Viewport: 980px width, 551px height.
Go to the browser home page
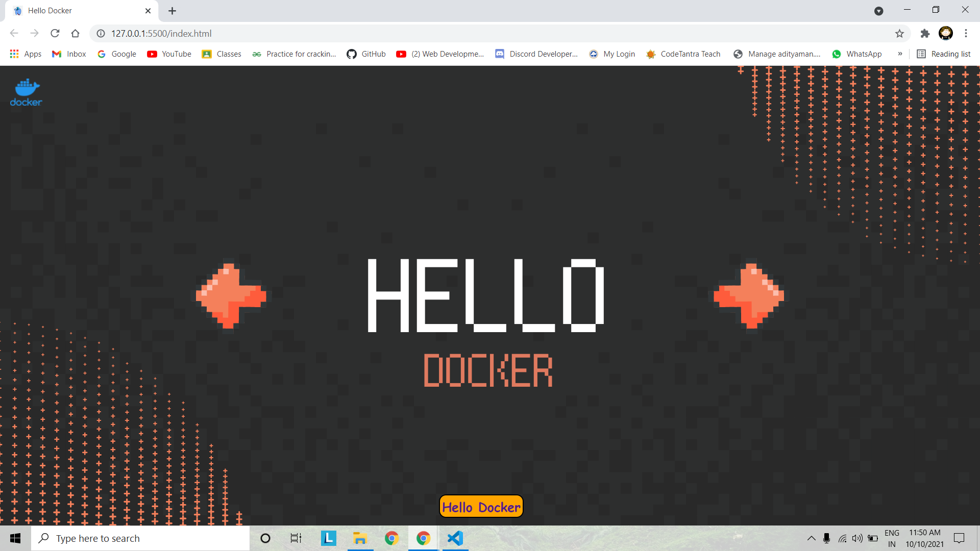tap(76, 34)
